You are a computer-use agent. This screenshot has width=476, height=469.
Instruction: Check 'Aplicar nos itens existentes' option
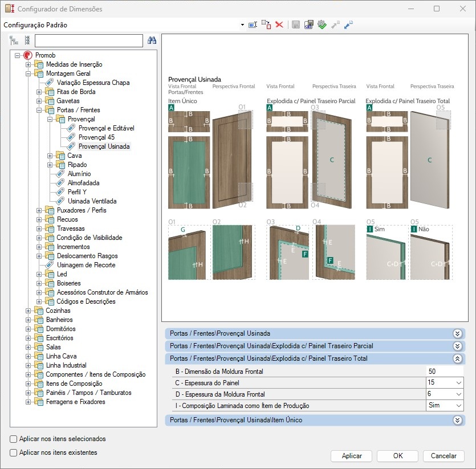tap(14, 453)
